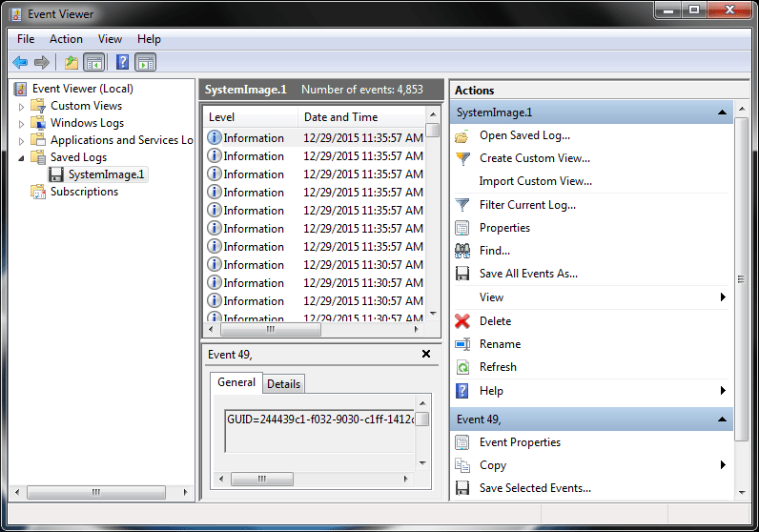Viewport: 759px width, 532px height.
Task: Collapse the Event 49 actions section
Action: 722,419
